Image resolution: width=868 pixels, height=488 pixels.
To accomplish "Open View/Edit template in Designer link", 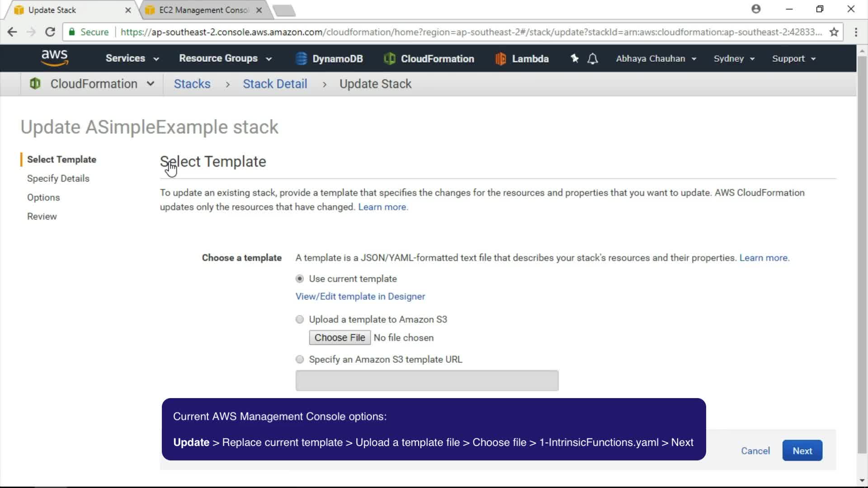I will pyautogui.click(x=360, y=296).
